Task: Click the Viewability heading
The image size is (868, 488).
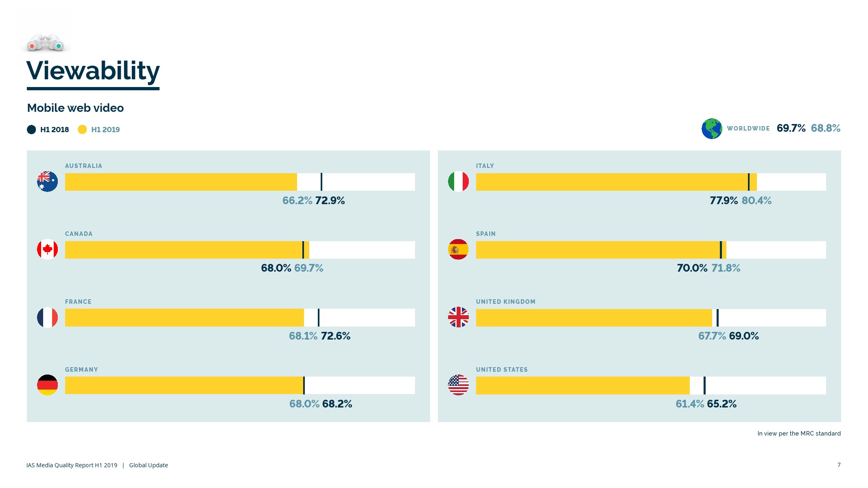Action: tap(93, 71)
